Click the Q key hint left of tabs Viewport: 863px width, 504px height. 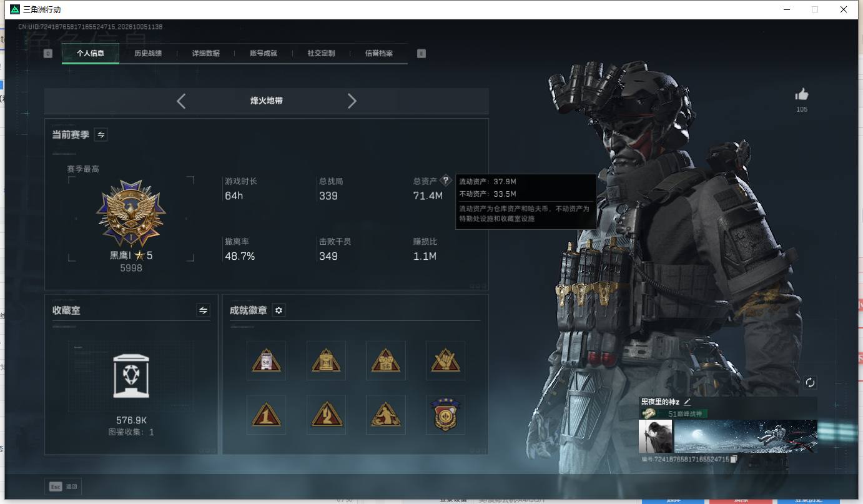[48, 54]
